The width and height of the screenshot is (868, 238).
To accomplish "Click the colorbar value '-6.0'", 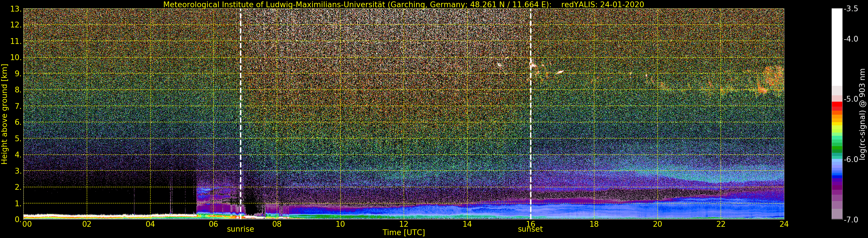I will click(851, 159).
